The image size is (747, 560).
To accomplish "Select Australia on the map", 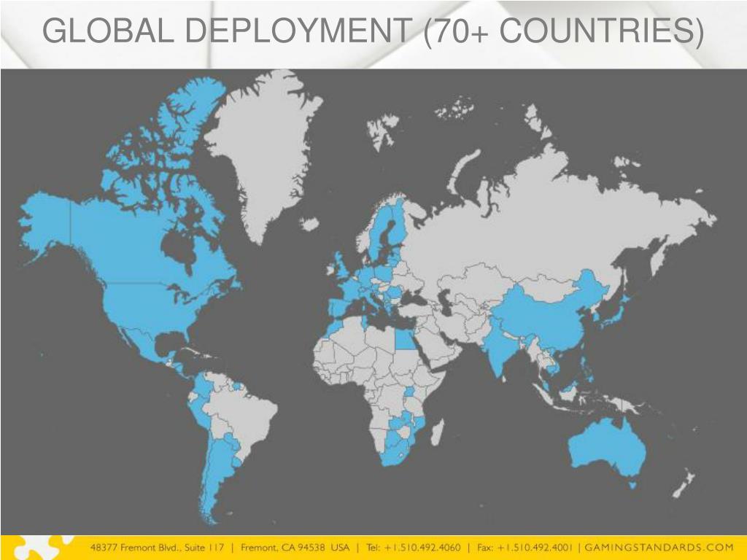I will (x=606, y=447).
